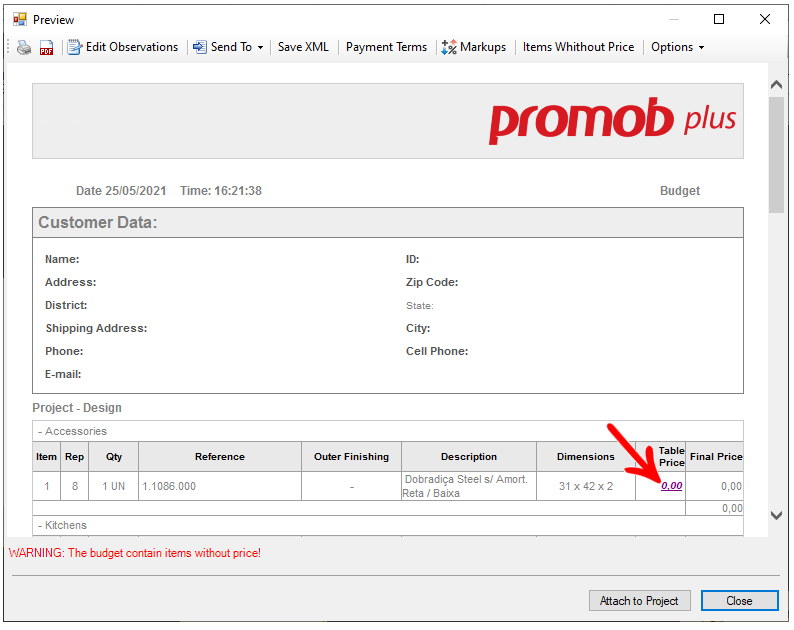Viewport: 794px width, 630px height.
Task: Click the Outer Finishing column header
Action: tap(351, 457)
